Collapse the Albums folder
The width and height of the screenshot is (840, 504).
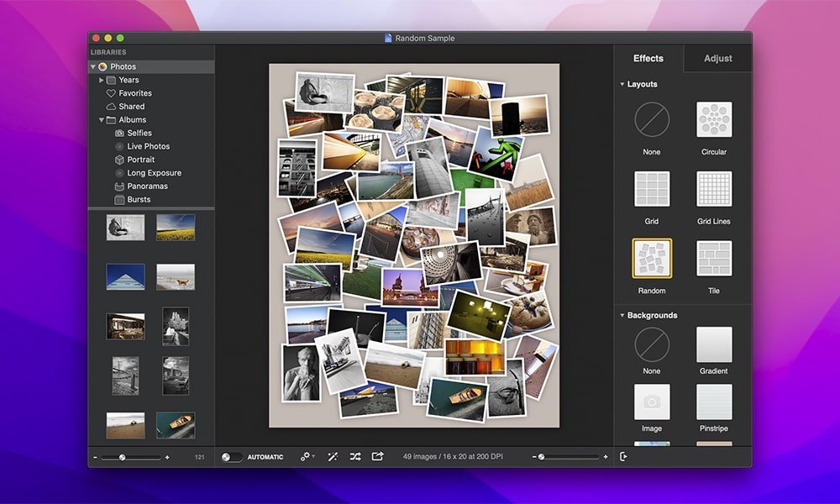click(x=102, y=120)
